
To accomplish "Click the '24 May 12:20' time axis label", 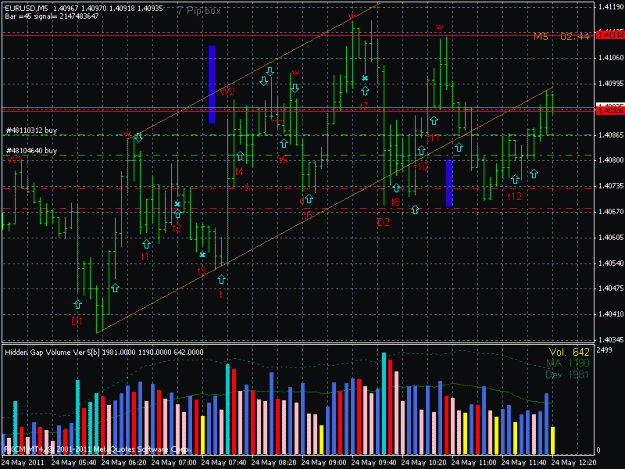I will tap(574, 463).
